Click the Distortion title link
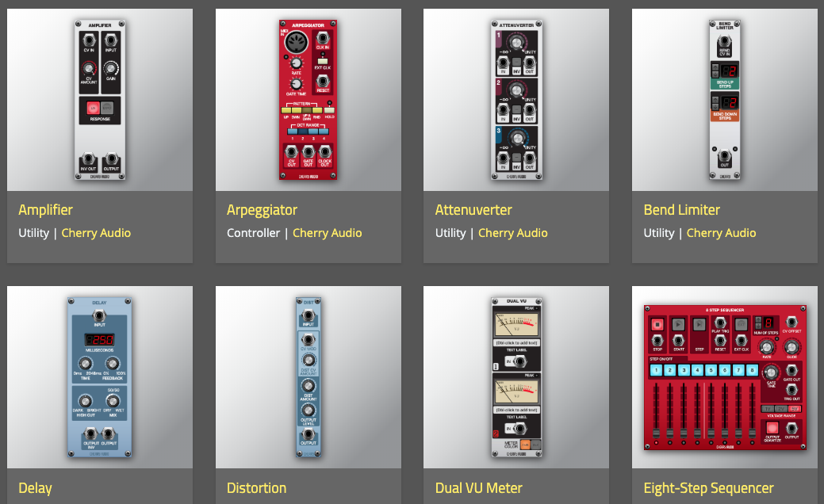This screenshot has height=504, width=824. (256, 488)
